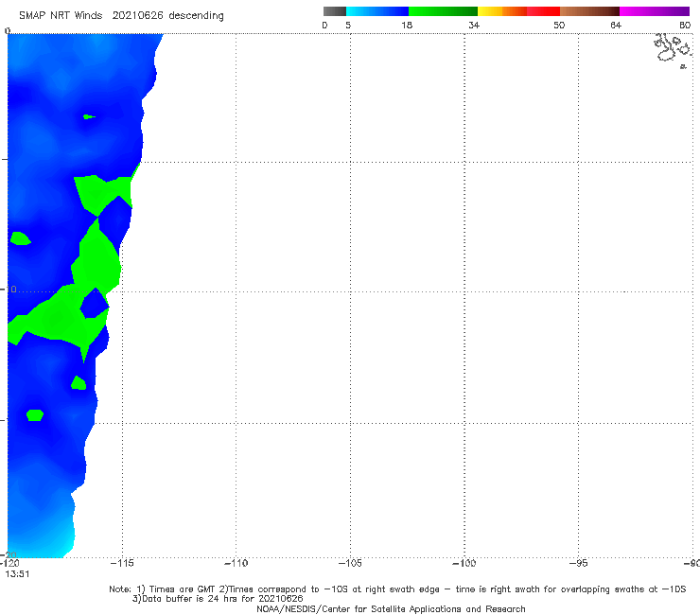Click the gray 0–5 colorbar segment
Image resolution: width=700 pixels, height=615 pixels.
pyautogui.click(x=334, y=11)
